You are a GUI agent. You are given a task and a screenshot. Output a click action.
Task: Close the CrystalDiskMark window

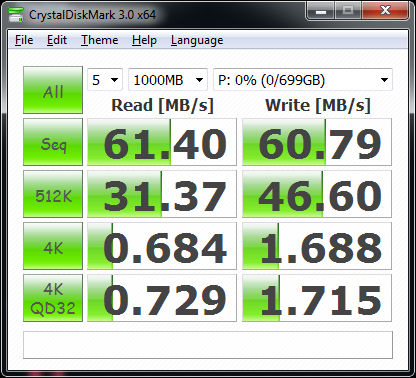tap(385, 11)
